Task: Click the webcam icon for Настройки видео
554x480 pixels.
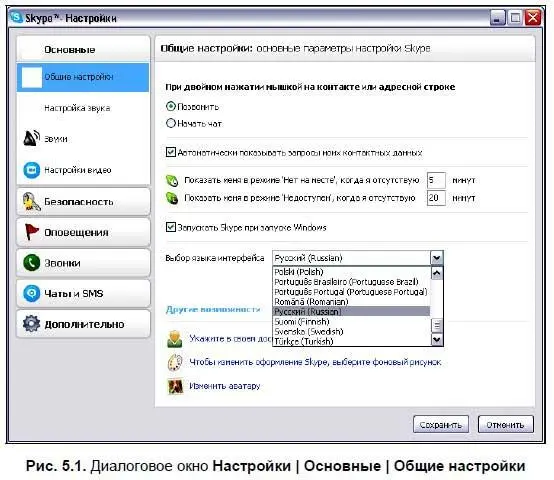Action: (31, 170)
